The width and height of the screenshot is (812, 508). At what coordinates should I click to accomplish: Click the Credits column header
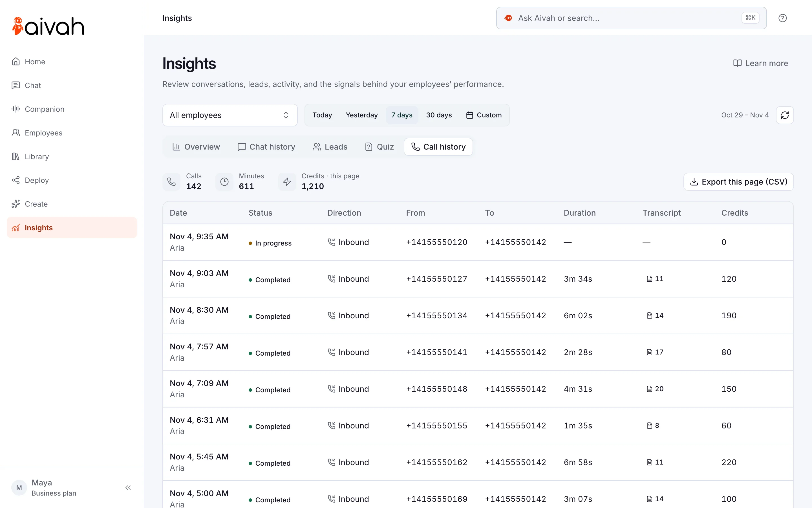pyautogui.click(x=734, y=213)
